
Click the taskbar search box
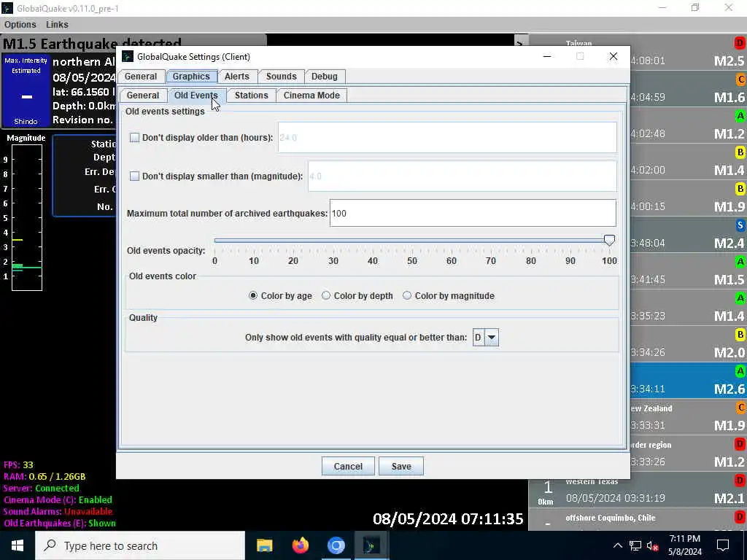(x=140, y=545)
